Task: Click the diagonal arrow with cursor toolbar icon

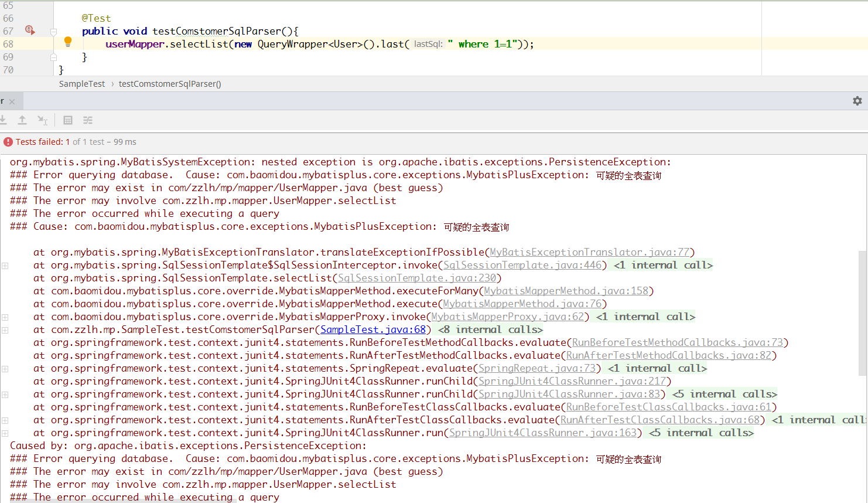Action: (x=42, y=120)
